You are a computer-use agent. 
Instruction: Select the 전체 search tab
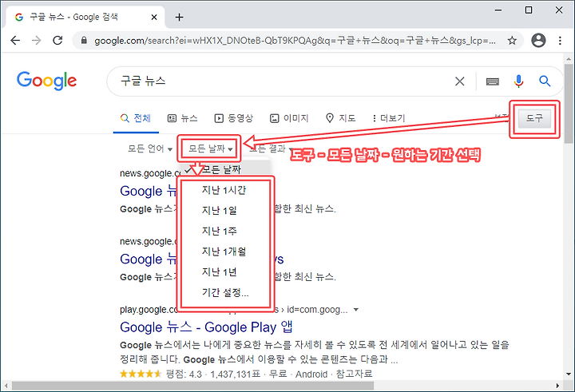136,118
